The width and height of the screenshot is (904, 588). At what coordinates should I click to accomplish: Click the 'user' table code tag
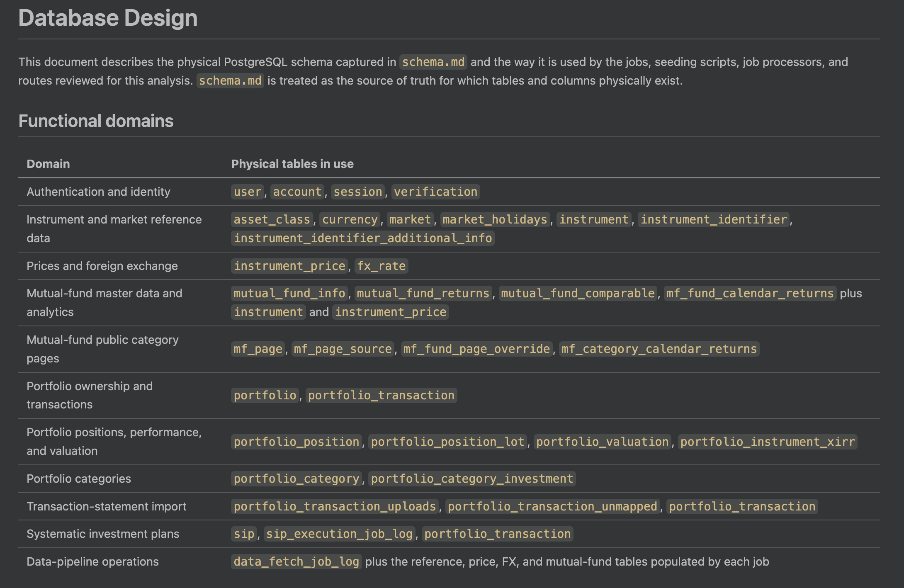[x=248, y=192]
